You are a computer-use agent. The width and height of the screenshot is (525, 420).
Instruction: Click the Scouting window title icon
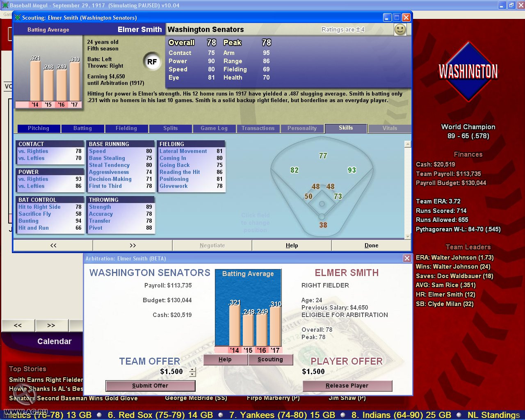(x=18, y=18)
